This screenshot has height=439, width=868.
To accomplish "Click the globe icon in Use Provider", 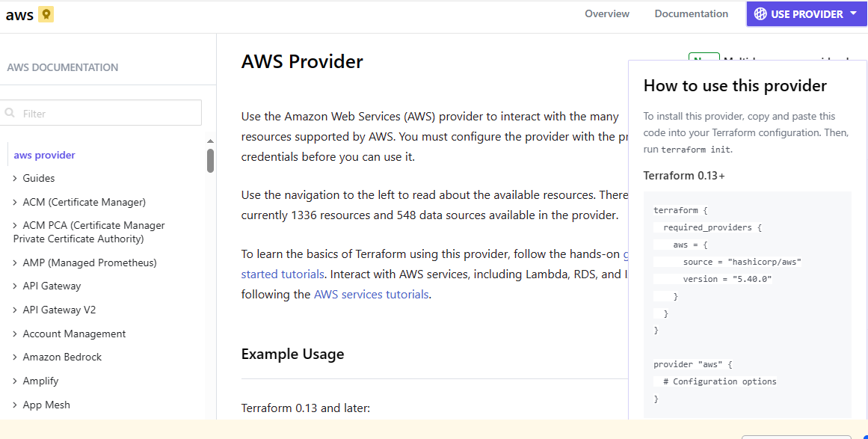I will [760, 14].
